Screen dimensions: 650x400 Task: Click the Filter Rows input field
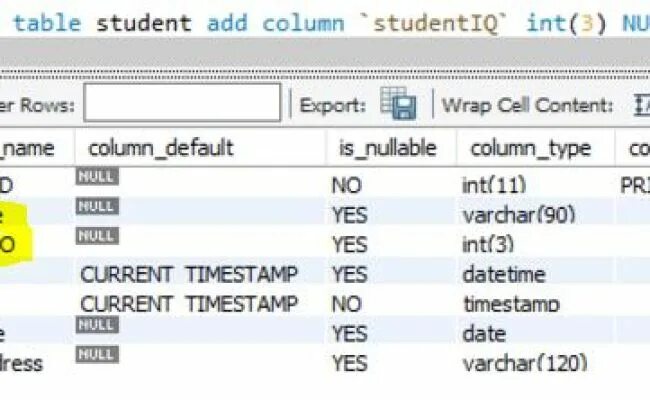coord(182,103)
